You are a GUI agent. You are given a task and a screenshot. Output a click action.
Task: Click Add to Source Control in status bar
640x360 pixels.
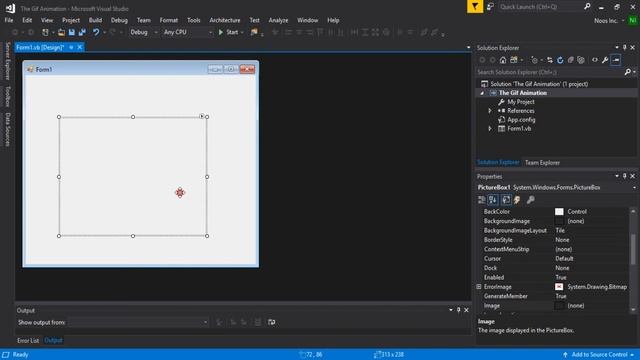(x=599, y=354)
